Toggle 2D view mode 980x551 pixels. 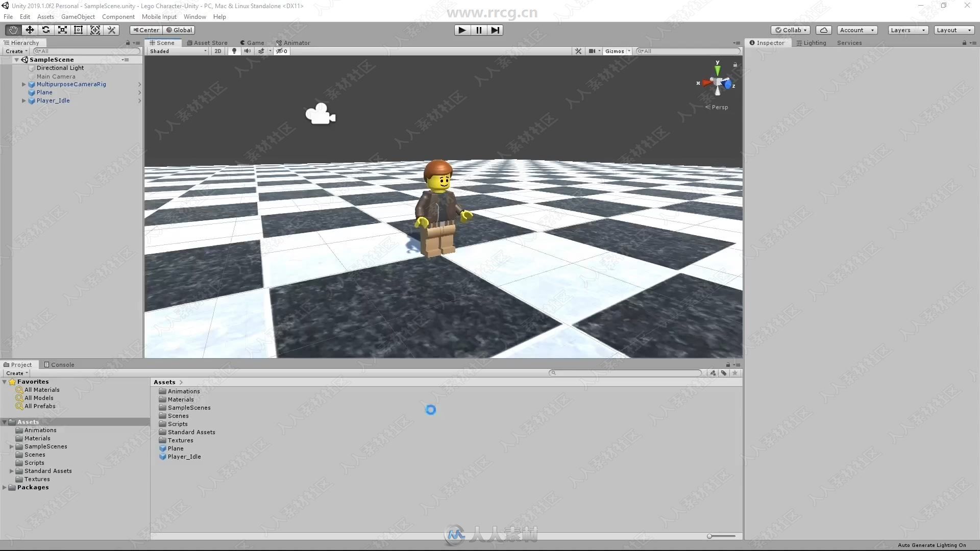click(218, 51)
